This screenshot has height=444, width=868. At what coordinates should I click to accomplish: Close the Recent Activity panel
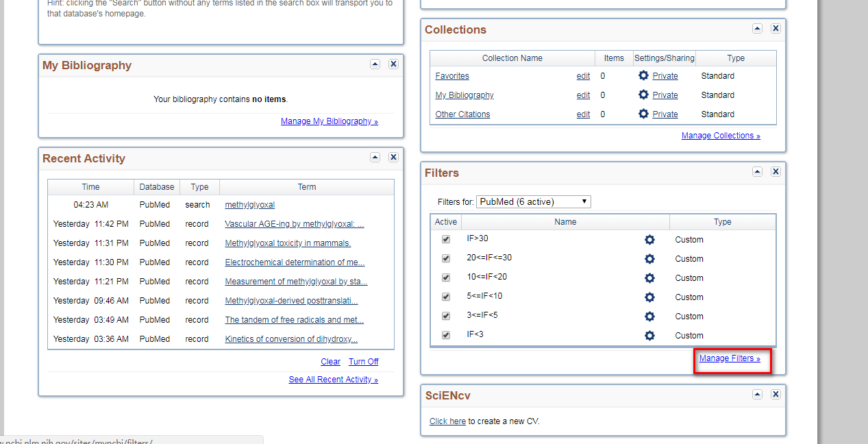[393, 157]
